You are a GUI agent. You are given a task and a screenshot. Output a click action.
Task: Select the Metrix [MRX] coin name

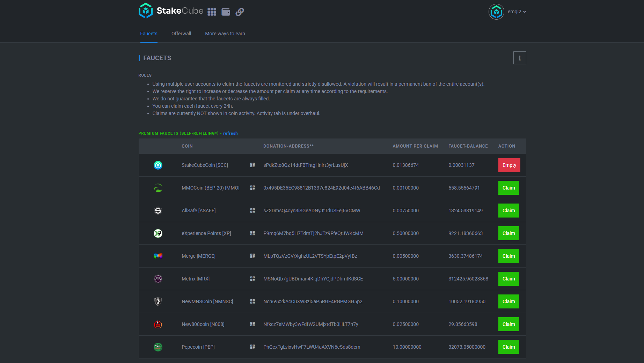point(196,279)
